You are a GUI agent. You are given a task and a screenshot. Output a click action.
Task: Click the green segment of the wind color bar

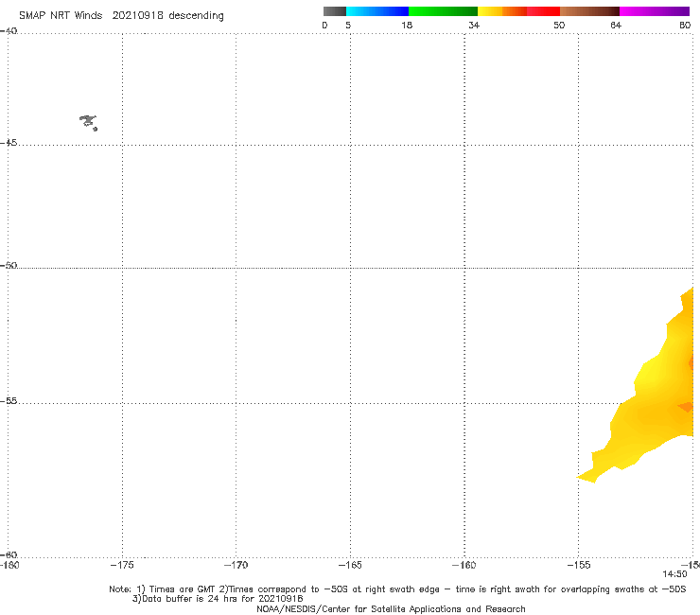(443, 11)
